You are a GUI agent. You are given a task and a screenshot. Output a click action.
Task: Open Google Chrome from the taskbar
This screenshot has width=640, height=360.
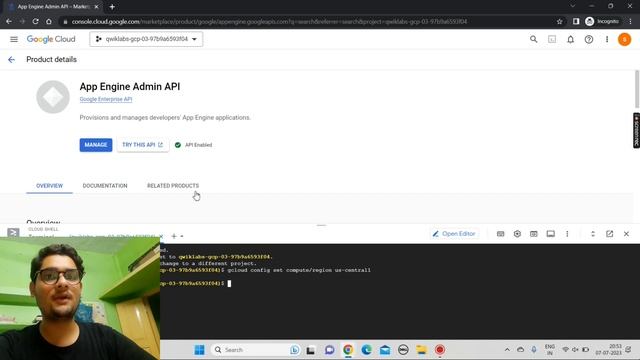coord(348,350)
